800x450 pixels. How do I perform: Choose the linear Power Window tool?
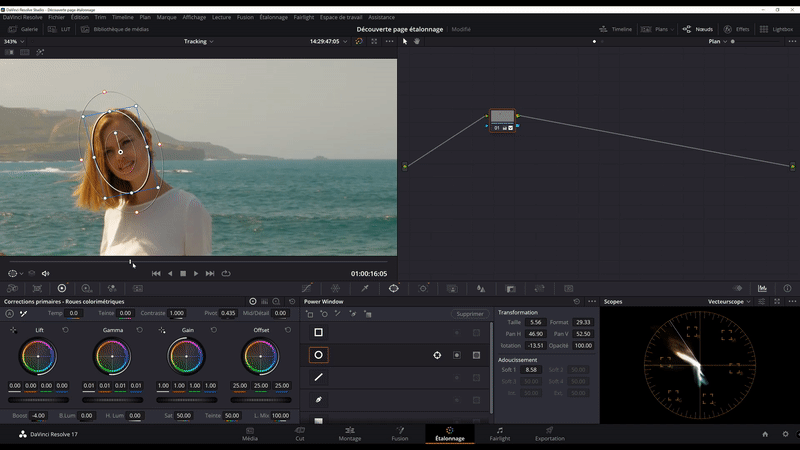click(x=318, y=377)
